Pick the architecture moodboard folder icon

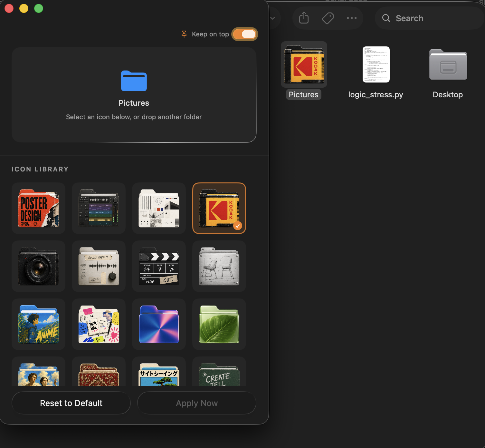(x=159, y=208)
